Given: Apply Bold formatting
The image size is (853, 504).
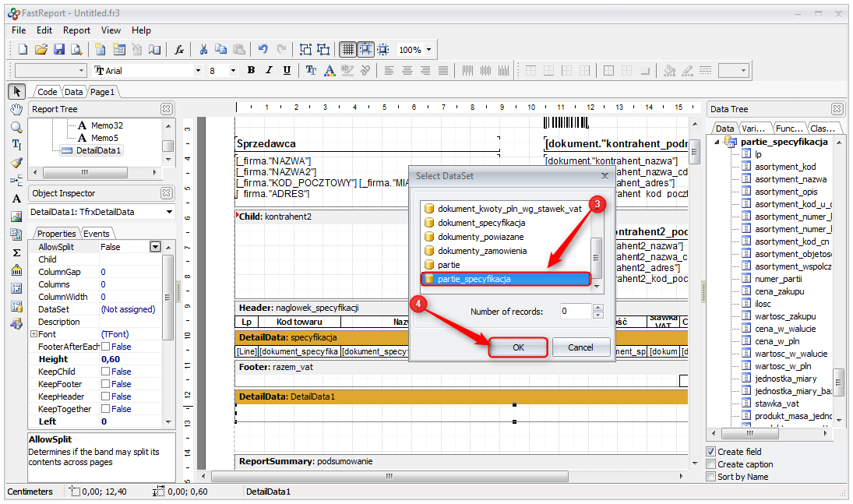Looking at the screenshot, I should [251, 70].
